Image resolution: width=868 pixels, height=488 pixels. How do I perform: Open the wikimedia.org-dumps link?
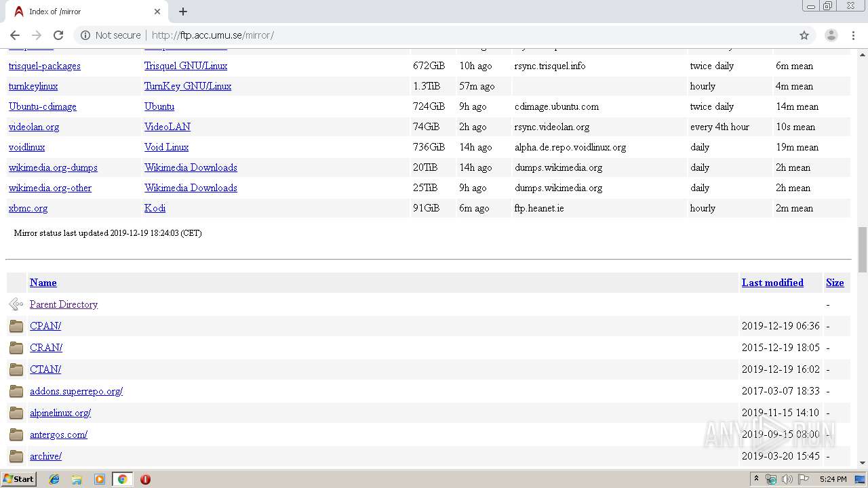(x=53, y=167)
